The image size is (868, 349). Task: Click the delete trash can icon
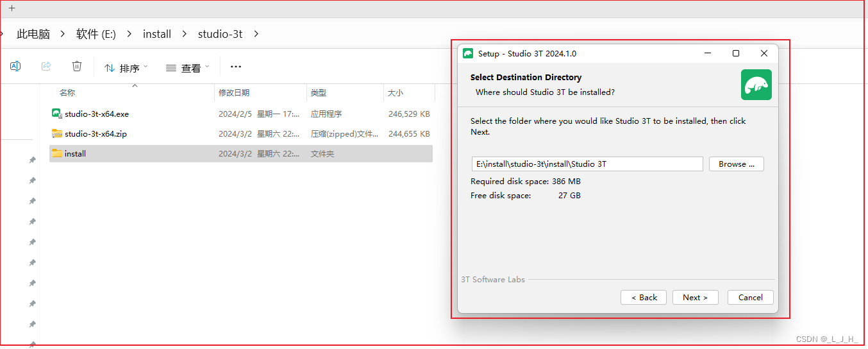[x=77, y=67]
